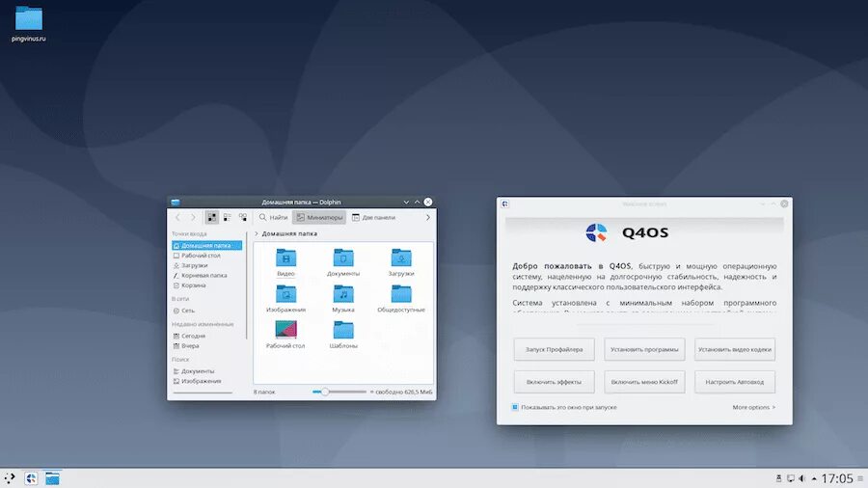
Task: Click Включить меню Kickoff button
Action: pos(644,382)
